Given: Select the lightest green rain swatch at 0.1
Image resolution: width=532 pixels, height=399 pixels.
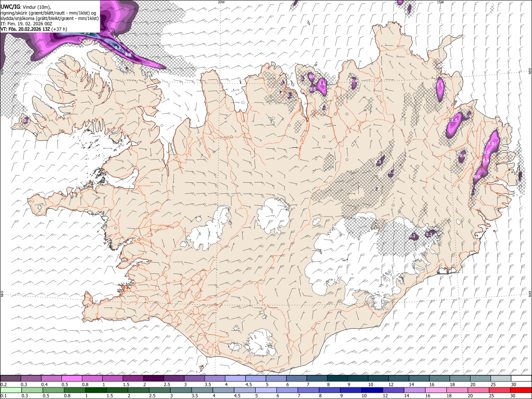Looking at the screenshot, I should (x=11, y=390).
